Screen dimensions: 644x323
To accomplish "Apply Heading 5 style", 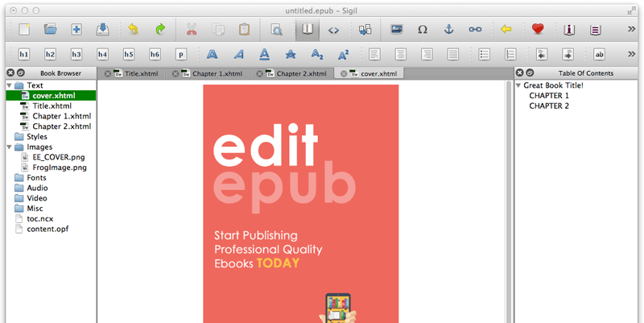I will click(x=129, y=54).
